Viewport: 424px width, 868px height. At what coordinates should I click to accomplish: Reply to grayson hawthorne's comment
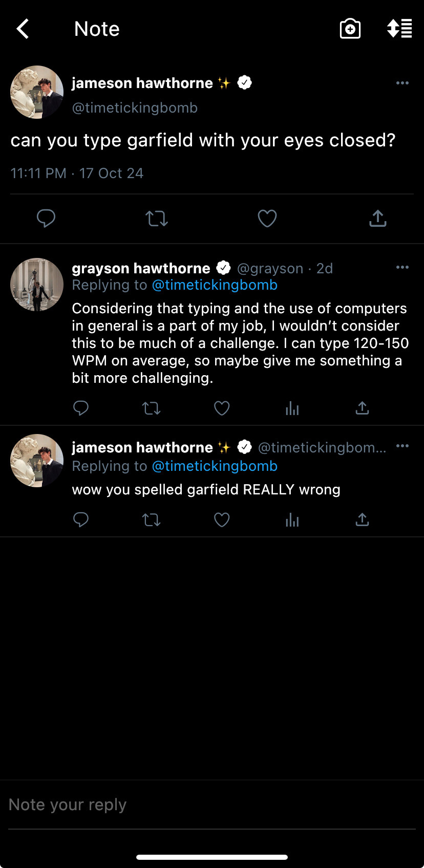pos(81,408)
